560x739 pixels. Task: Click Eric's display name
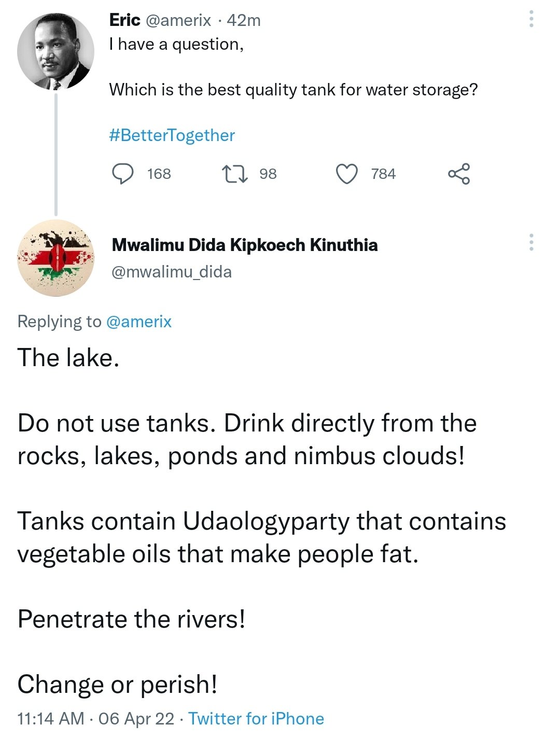point(124,20)
